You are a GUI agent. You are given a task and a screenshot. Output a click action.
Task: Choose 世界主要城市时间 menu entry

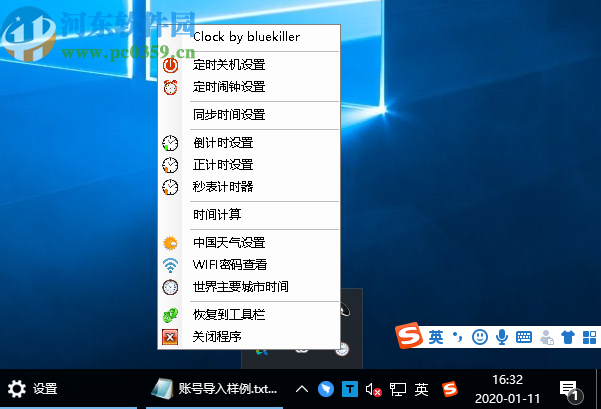[x=249, y=287]
